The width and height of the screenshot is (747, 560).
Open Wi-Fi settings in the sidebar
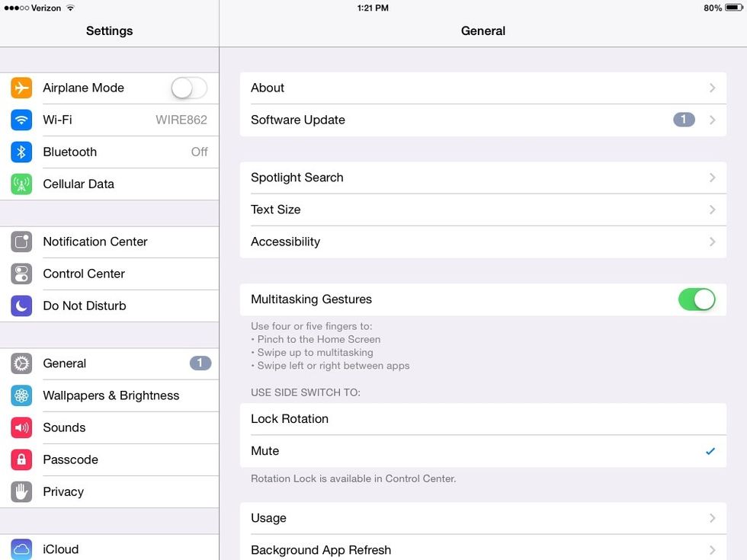point(110,120)
